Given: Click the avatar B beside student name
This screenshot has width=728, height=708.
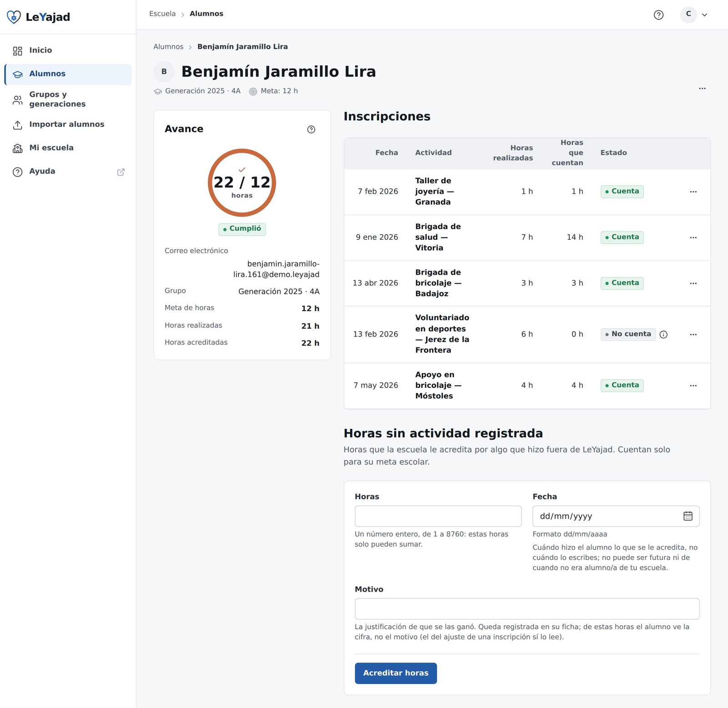Looking at the screenshot, I should [x=164, y=72].
